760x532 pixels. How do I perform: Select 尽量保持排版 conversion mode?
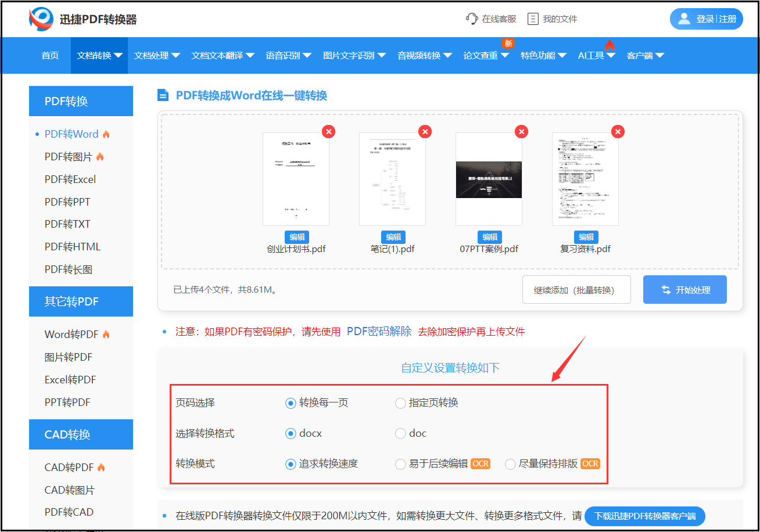510,463
